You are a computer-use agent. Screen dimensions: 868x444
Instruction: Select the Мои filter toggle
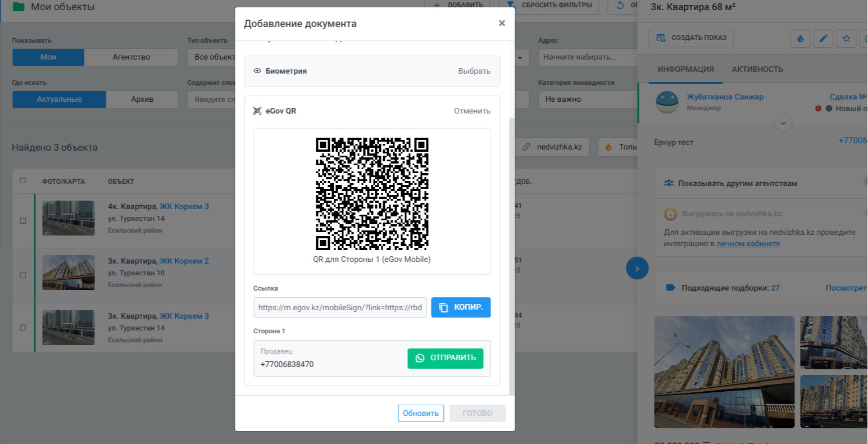(x=48, y=57)
